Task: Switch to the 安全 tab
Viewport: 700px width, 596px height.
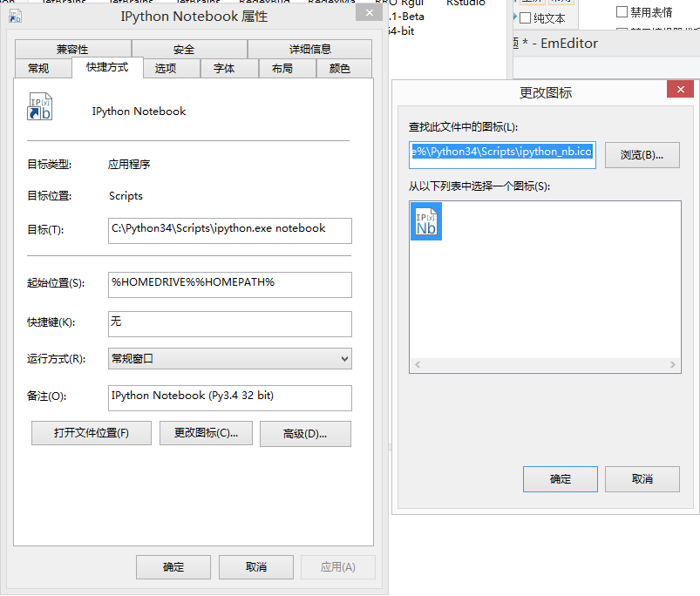Action: (189, 49)
